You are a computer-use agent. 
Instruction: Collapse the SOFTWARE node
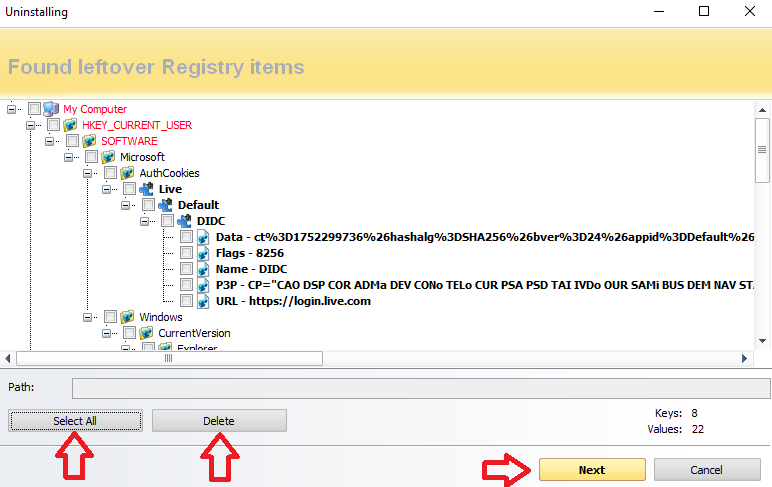tap(49, 141)
